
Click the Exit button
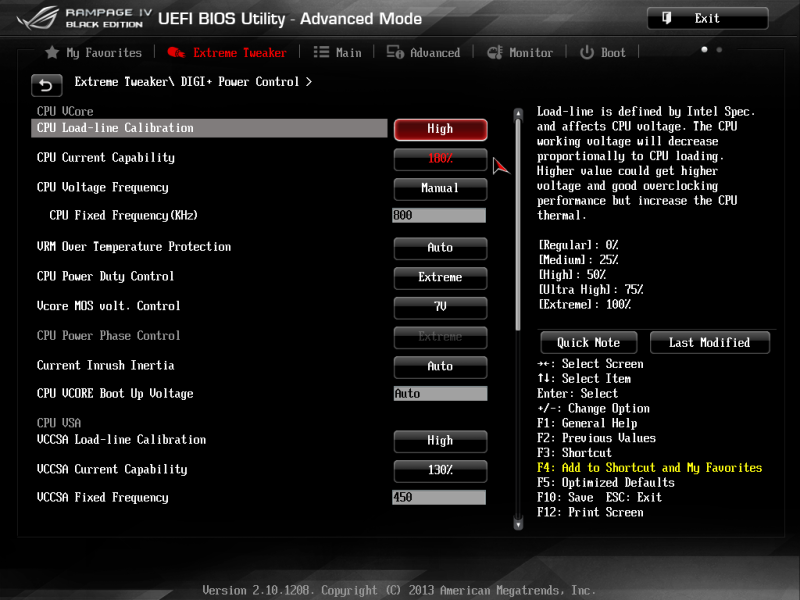[x=707, y=18]
